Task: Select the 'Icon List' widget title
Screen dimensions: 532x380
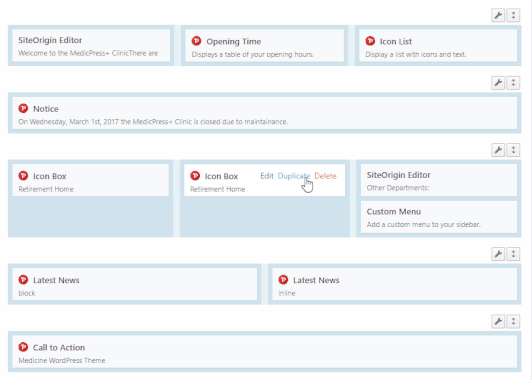Action: pos(396,41)
